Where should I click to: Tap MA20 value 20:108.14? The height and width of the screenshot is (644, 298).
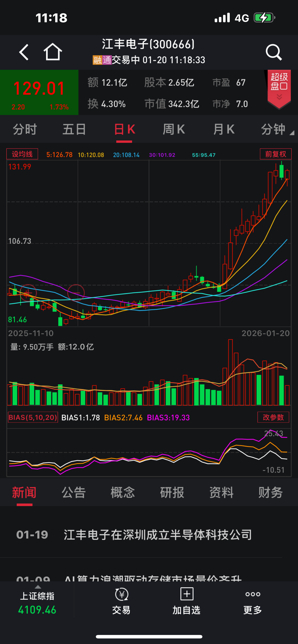coord(126,155)
